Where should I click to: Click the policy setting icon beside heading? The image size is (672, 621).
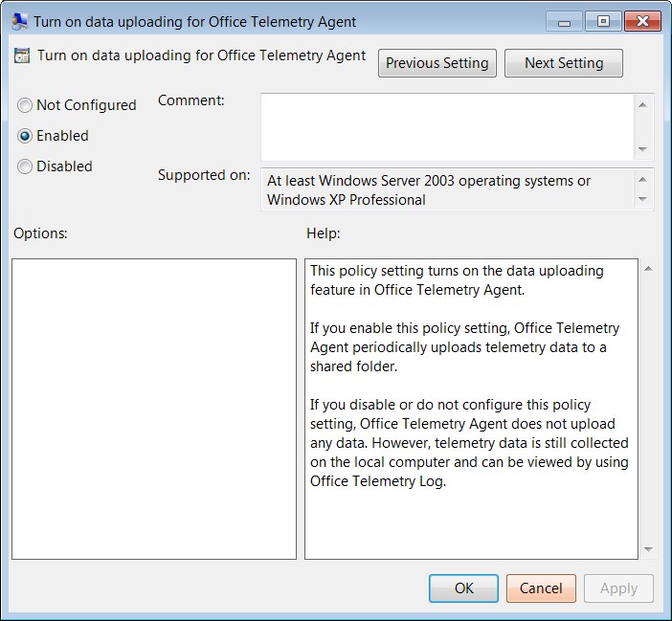click(22, 55)
